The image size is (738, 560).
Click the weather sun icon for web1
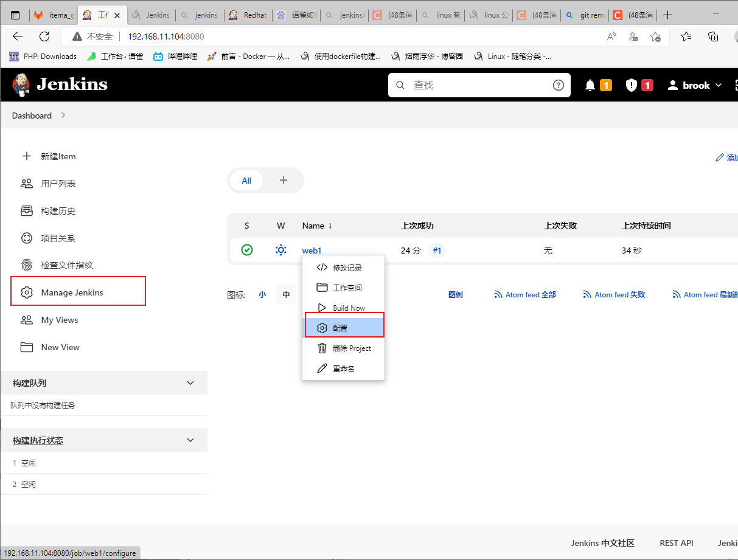tap(280, 250)
